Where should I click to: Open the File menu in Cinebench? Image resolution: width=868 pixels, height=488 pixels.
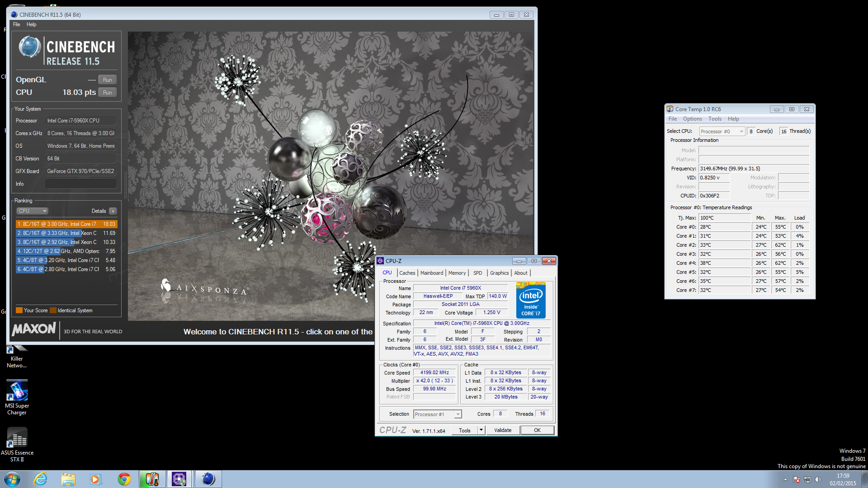coord(17,24)
